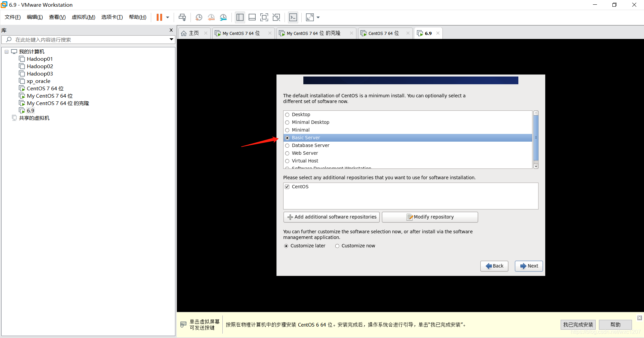Click the library search field
Screen dimensions: 644x338
tap(88, 40)
